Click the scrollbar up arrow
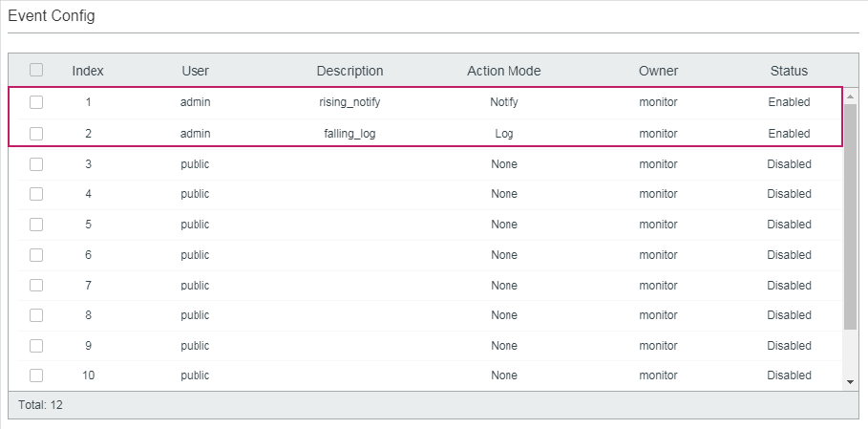The width and height of the screenshot is (868, 429). (x=851, y=97)
